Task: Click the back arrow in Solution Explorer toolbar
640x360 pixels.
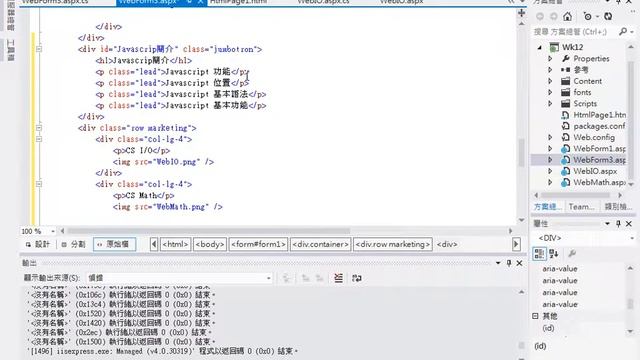Action: click(540, 16)
